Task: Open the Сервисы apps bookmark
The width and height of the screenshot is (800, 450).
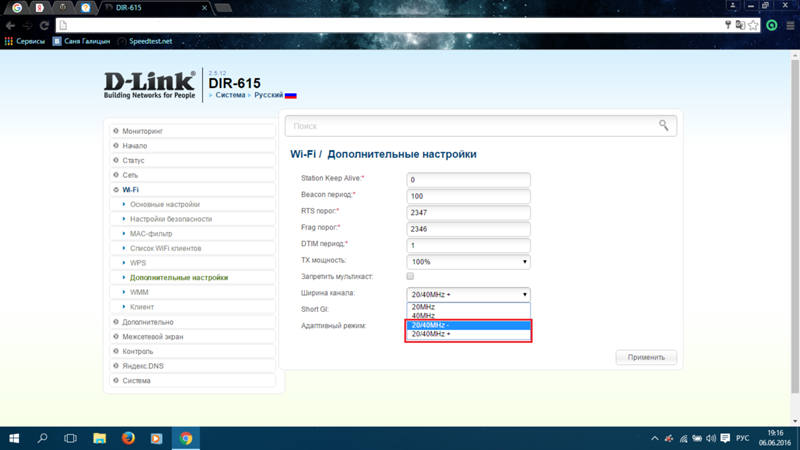Action: click(24, 41)
